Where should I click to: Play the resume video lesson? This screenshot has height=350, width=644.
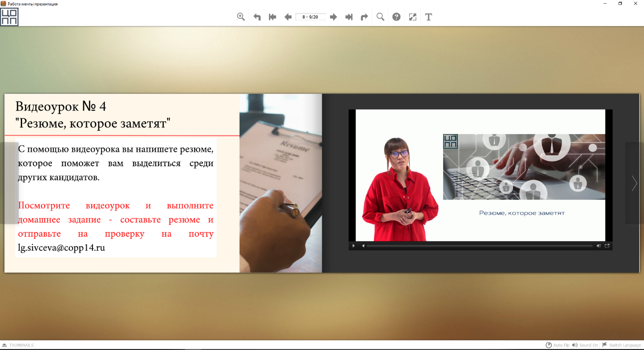tap(353, 246)
